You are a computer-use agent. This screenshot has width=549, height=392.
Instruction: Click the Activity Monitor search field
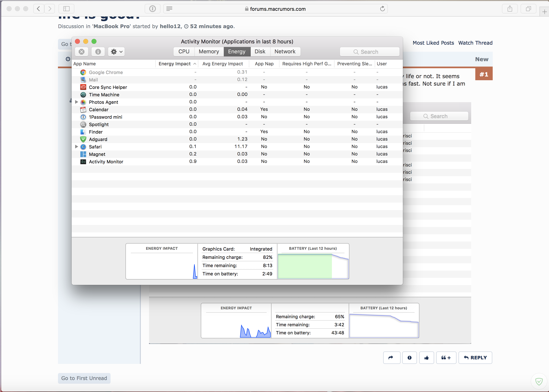tap(369, 52)
